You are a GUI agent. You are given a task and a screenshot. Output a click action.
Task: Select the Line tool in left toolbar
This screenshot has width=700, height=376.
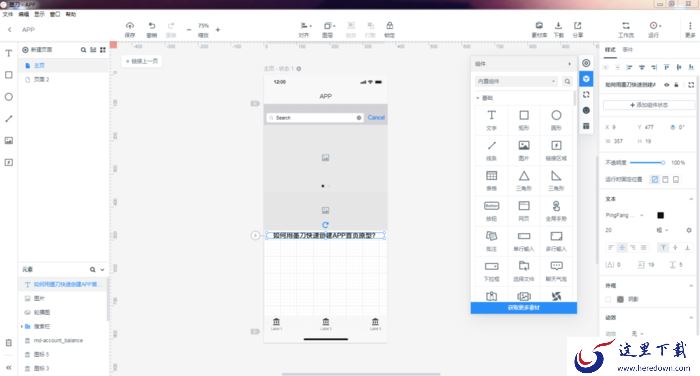coord(8,119)
